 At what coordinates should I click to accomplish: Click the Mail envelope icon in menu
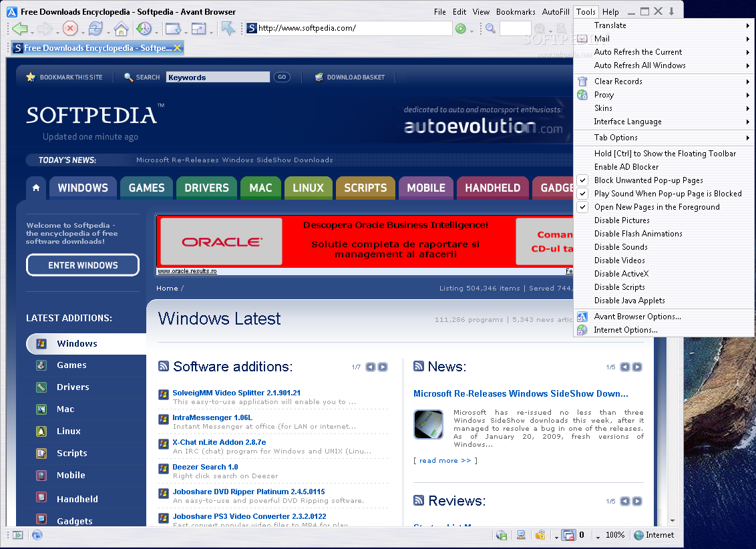click(582, 39)
